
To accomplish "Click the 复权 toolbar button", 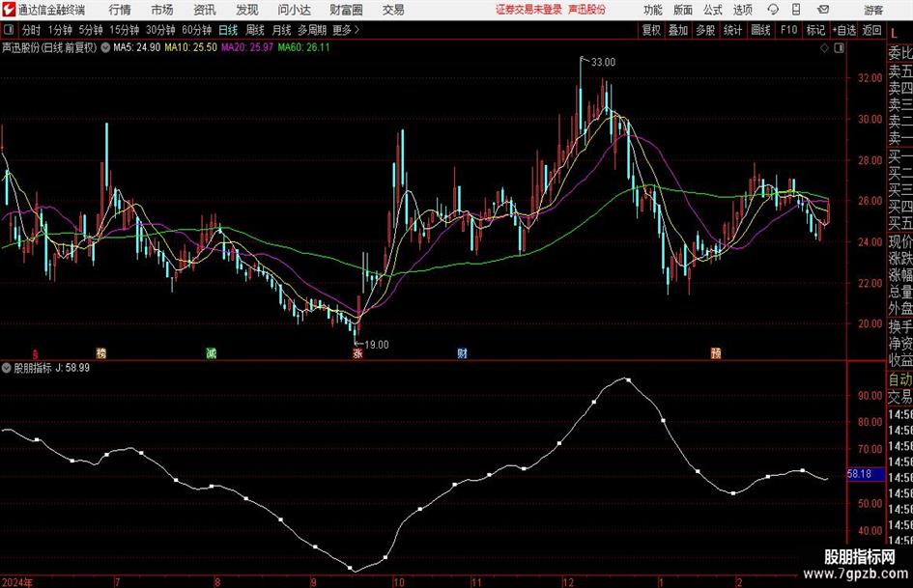I will 651,30.
